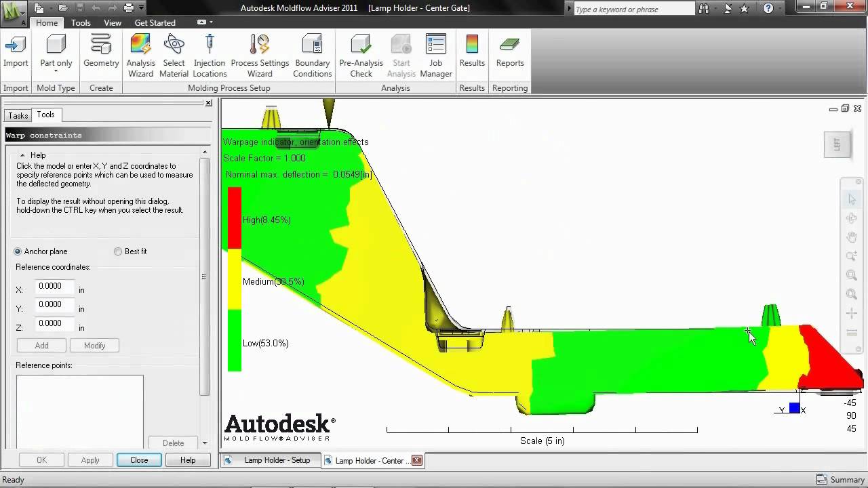Open Process Settings Wizard
This screenshot has height=488, width=868.
260,56
